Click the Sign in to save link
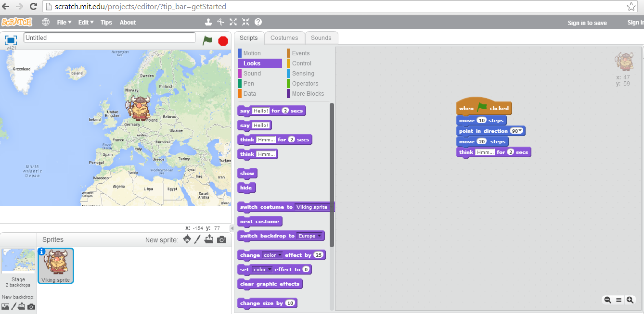 coord(587,22)
